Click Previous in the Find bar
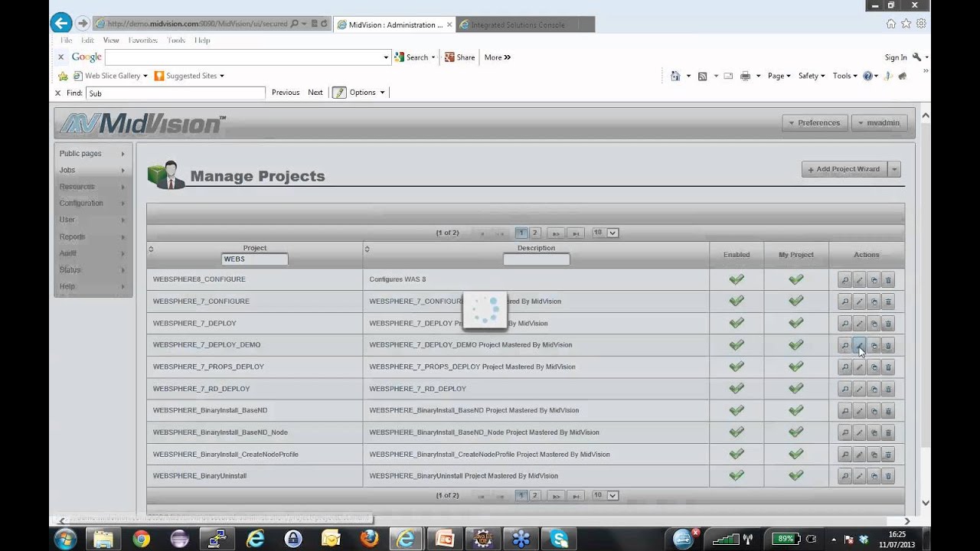980x551 pixels. point(286,93)
